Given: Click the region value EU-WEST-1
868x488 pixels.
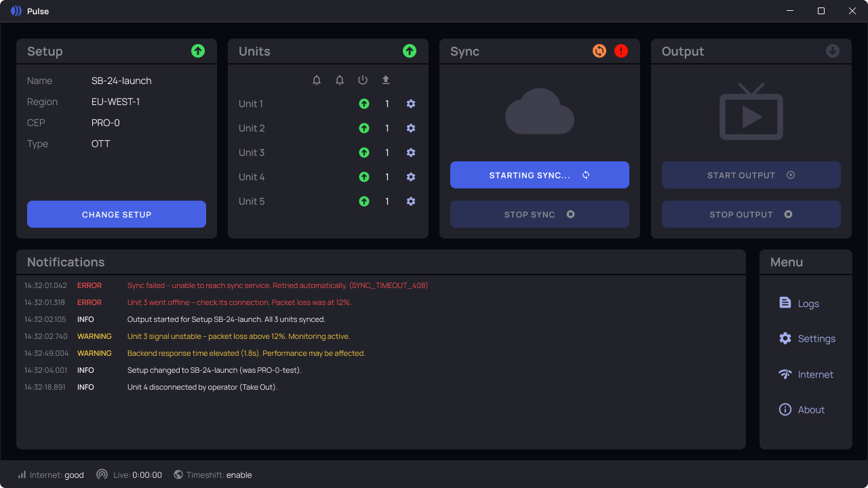Looking at the screenshot, I should pos(116,102).
